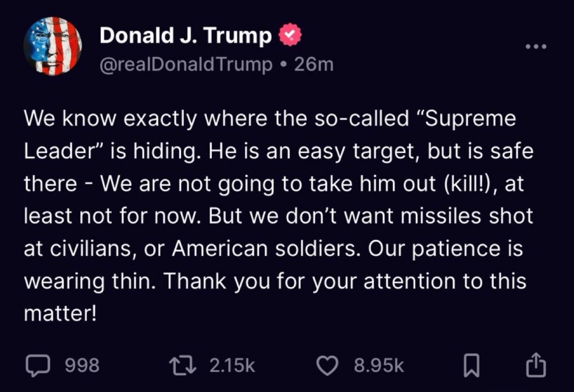Click the "Our patience is" text
This screenshot has width=574, height=392.
click(445, 248)
